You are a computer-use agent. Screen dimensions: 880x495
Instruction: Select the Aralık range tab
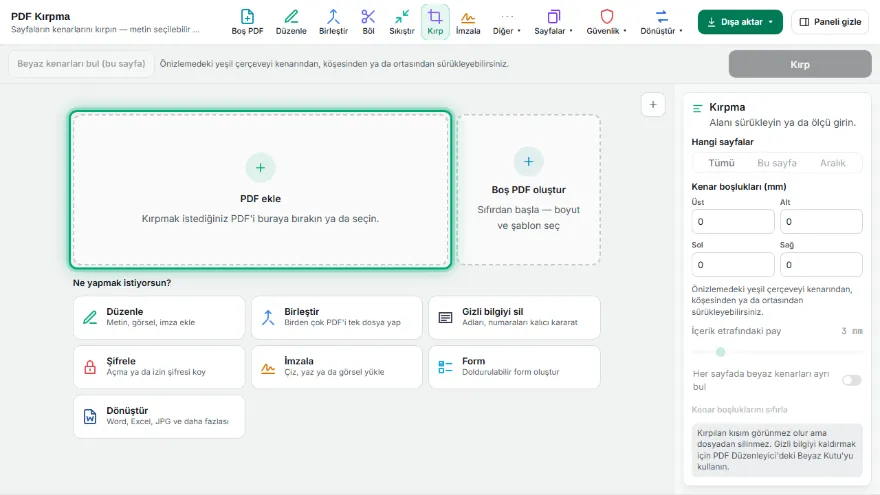pyautogui.click(x=832, y=163)
